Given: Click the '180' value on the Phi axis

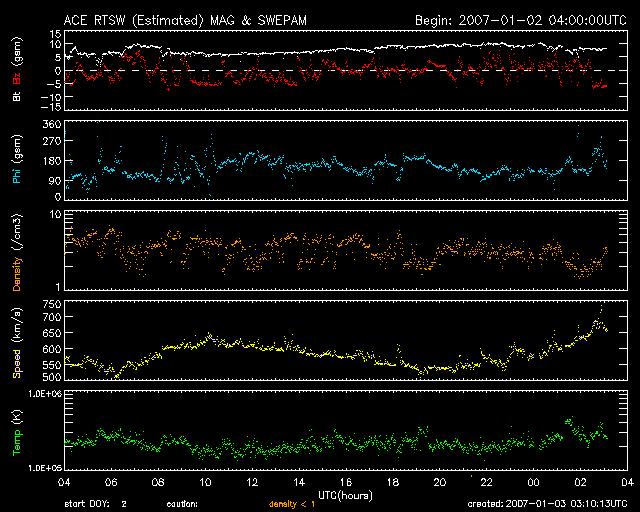Looking at the screenshot, I should click(52, 161).
